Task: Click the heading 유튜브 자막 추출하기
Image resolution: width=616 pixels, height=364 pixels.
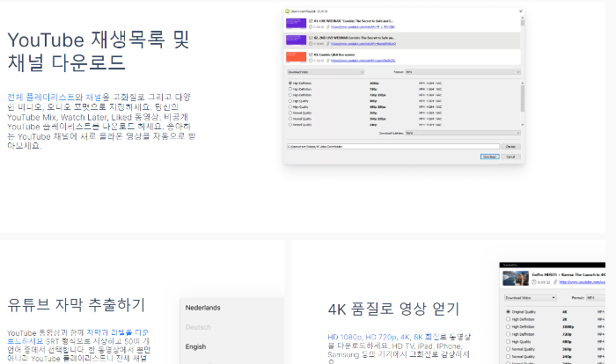Action: pos(77,305)
